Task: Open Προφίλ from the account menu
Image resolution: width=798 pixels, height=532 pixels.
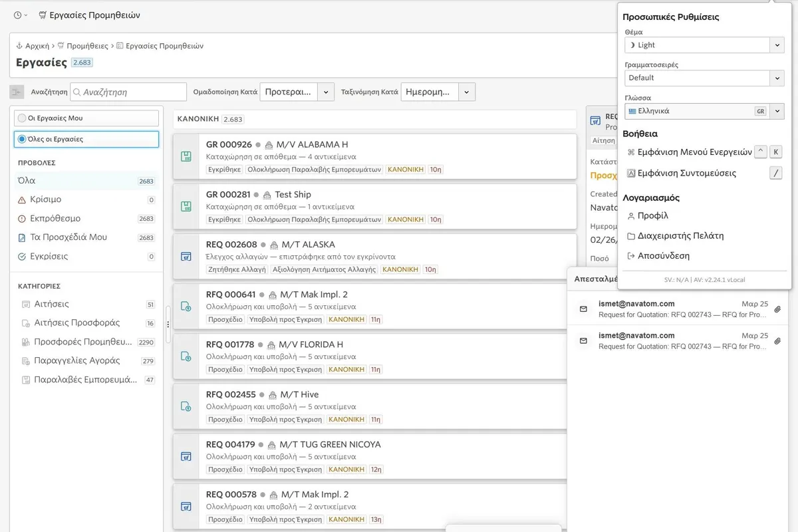Action: point(652,215)
